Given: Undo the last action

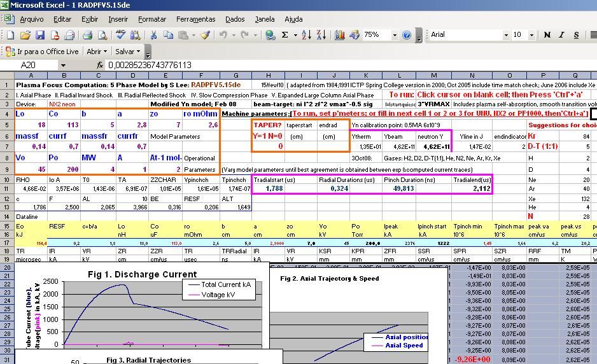Looking at the screenshot, I should [223, 35].
